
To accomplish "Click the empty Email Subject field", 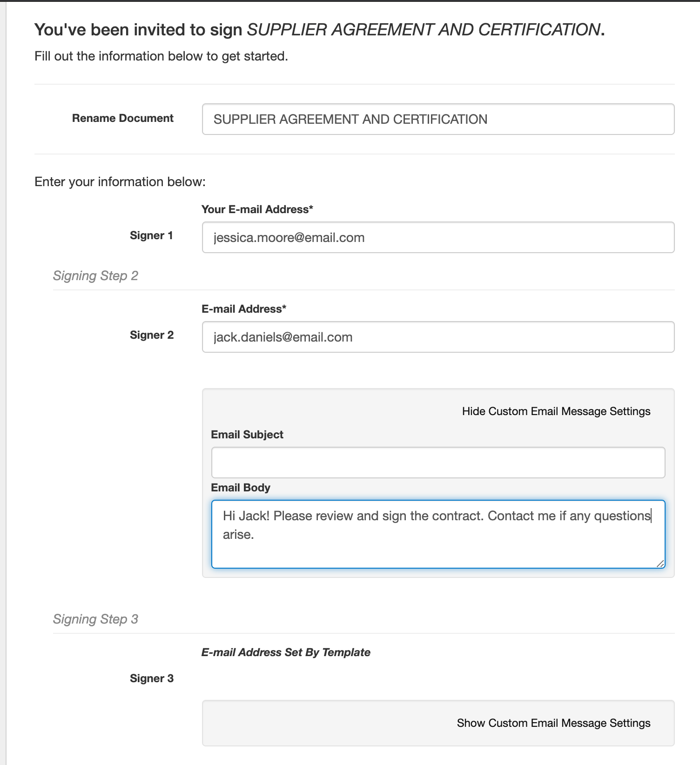I will click(x=437, y=463).
